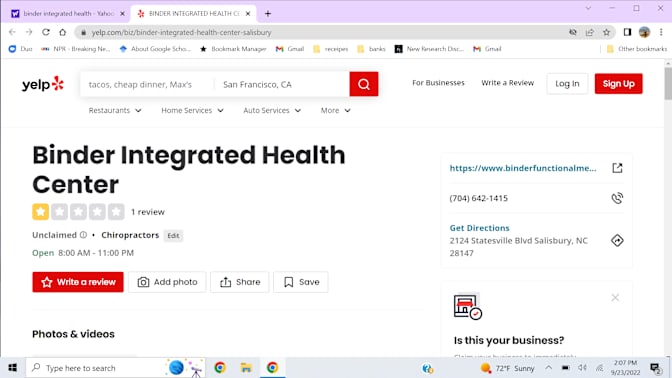Screen dimensions: 672x378
Task: Dismiss the 'Is this your business?' card
Action: 615,297
